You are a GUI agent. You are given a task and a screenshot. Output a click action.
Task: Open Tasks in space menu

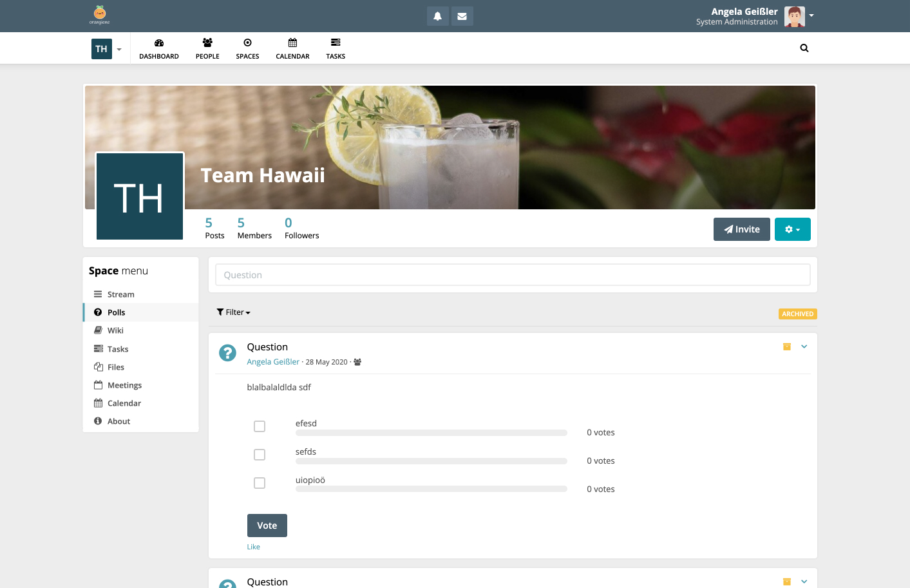tap(141, 349)
